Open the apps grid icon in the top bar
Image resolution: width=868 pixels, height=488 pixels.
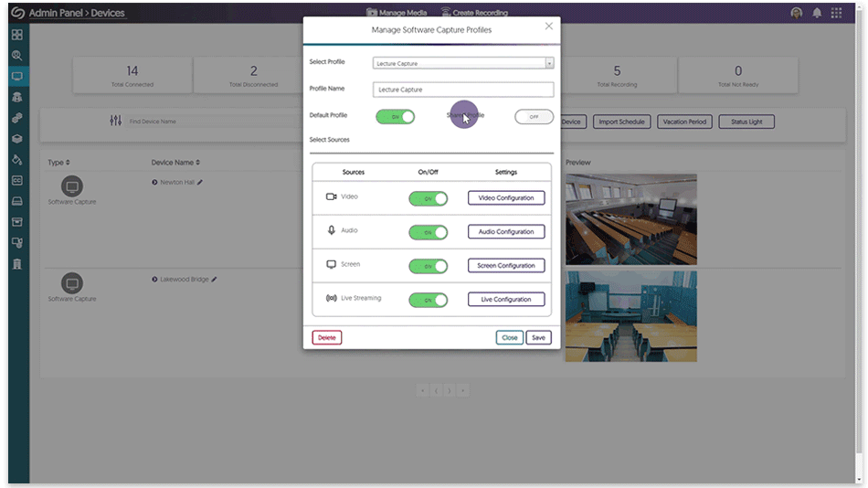(836, 13)
